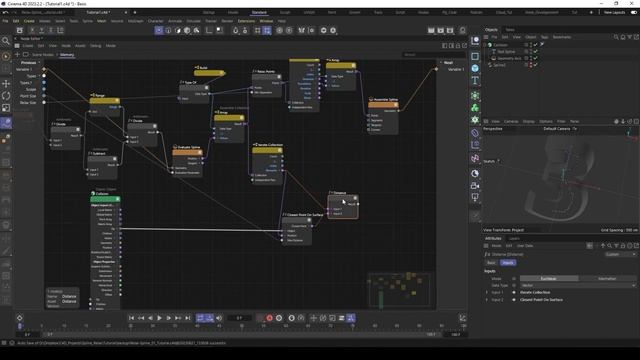Open the search magnifier in the left toolbar
640x360 pixels.
tap(6, 41)
